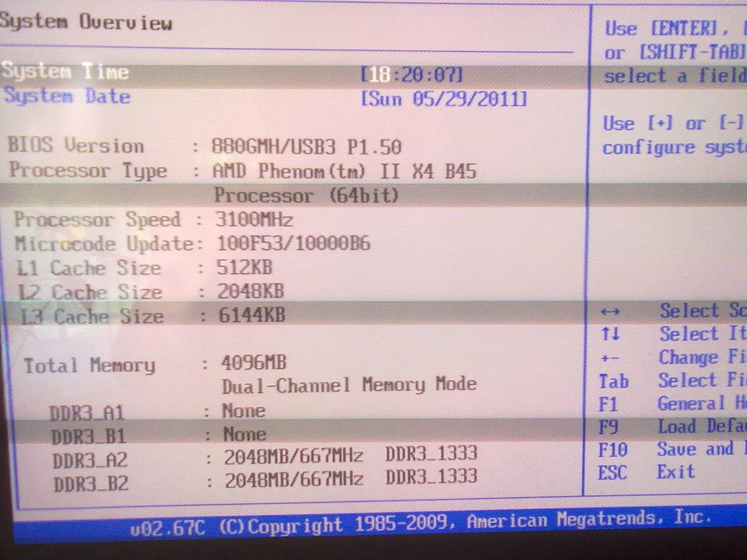747x560 pixels.
Task: Click the F1 General Help key hint
Action: coord(608,404)
